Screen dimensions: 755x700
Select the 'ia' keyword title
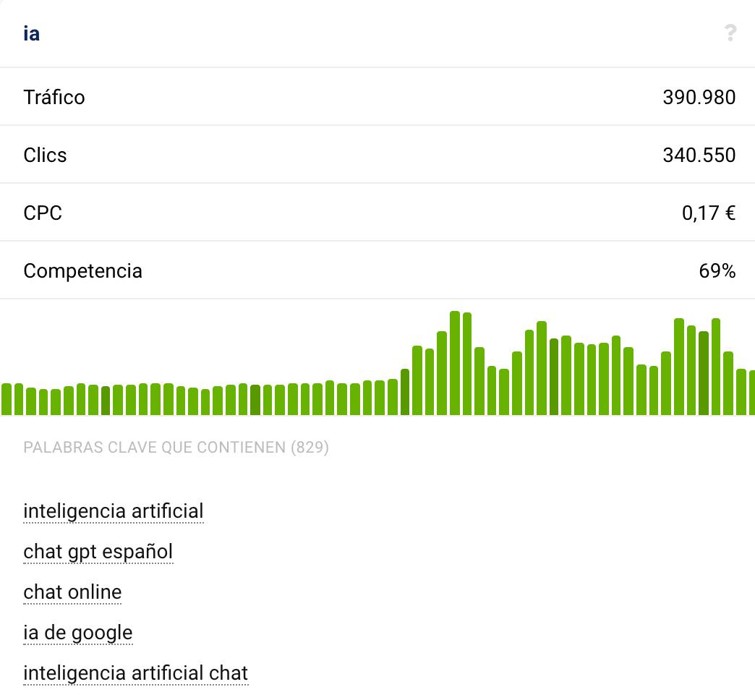coord(31,34)
